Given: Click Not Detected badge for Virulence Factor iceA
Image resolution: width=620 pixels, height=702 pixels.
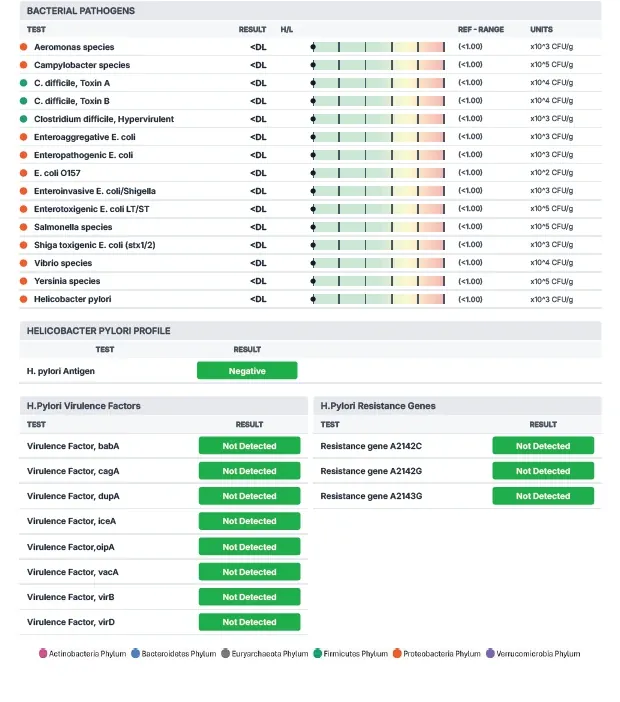Looking at the screenshot, I should tap(249, 521).
